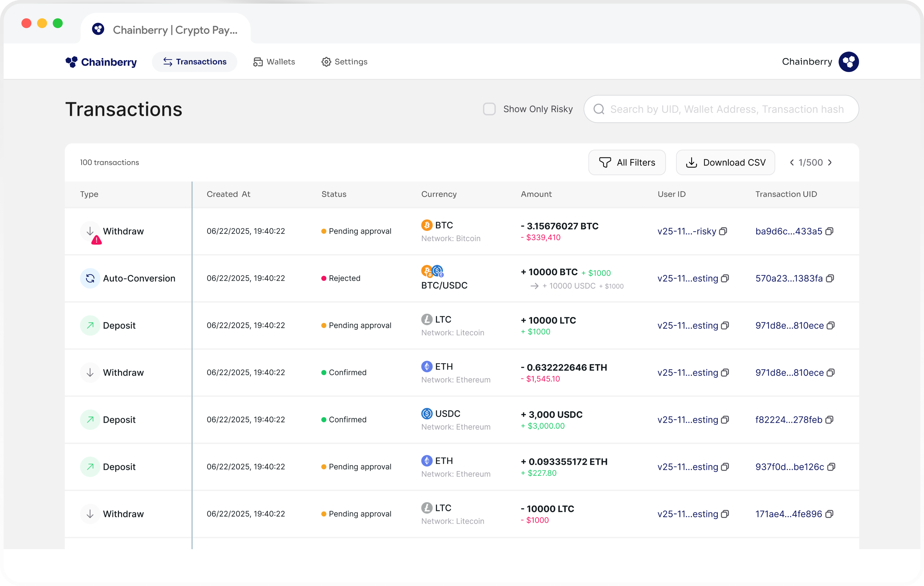
Task: Copy the 171ae4...4fe896 transaction UID
Action: pyautogui.click(x=829, y=514)
